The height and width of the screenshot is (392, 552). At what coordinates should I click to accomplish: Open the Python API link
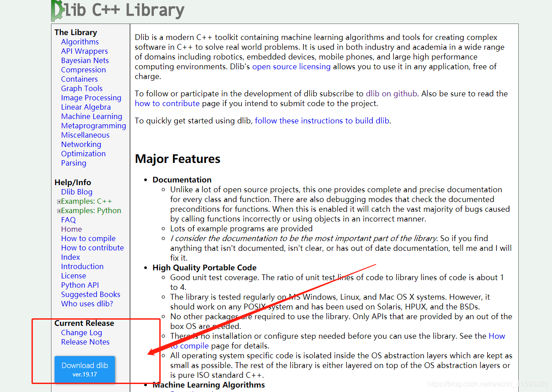tap(80, 285)
